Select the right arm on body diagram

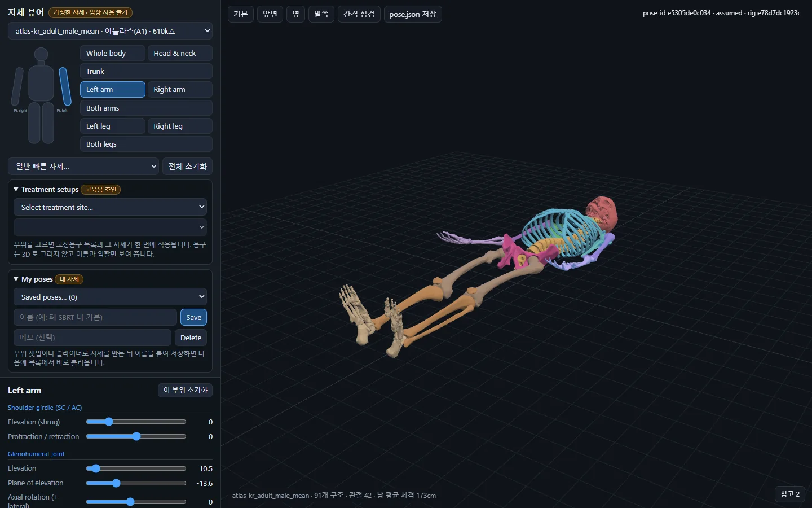(17, 86)
